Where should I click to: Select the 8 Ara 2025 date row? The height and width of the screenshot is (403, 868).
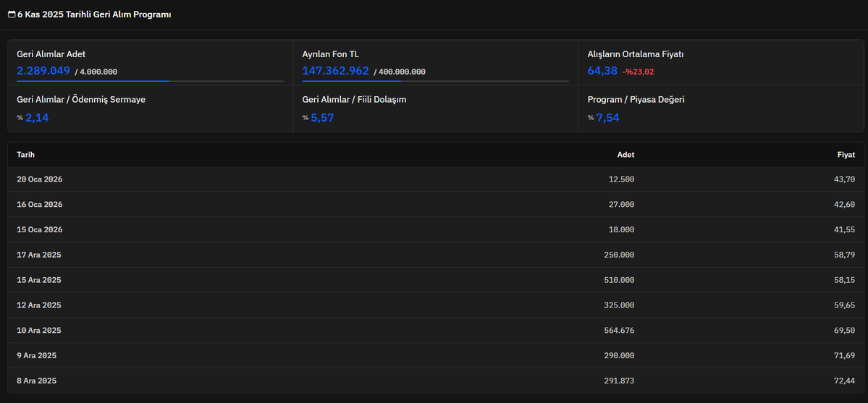tap(436, 381)
